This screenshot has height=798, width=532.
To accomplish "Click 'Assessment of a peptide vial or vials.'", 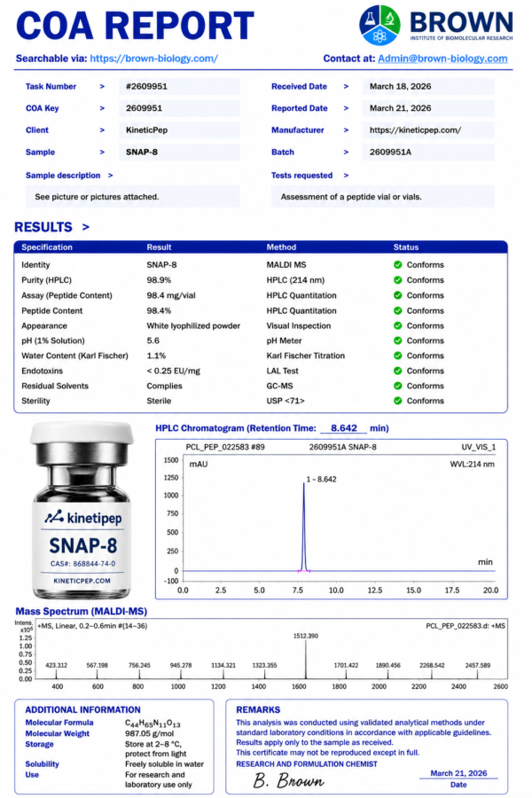I will coord(351,197).
